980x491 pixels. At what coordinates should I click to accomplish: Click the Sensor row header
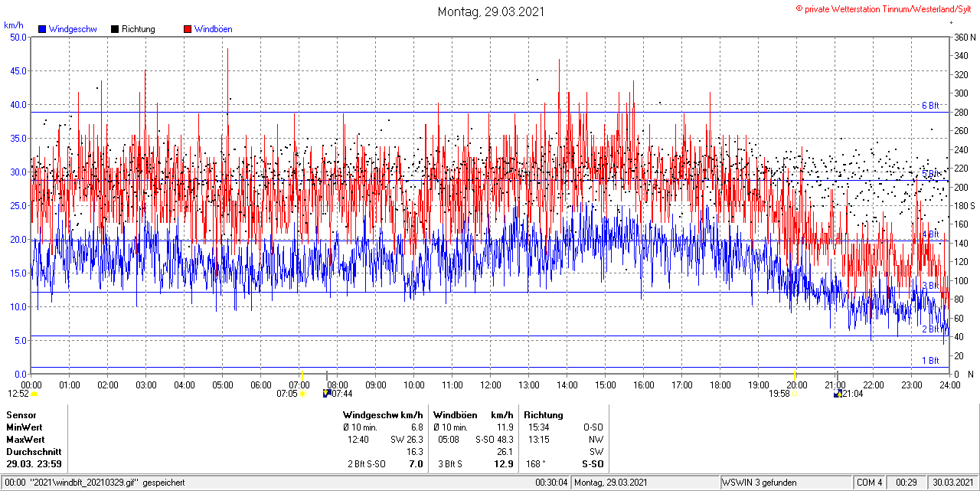(x=21, y=415)
